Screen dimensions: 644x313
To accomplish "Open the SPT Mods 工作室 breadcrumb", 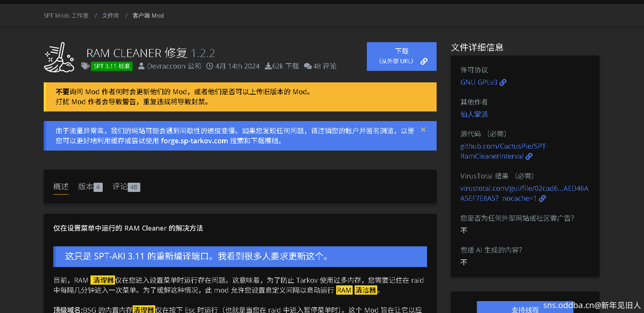I will [66, 15].
